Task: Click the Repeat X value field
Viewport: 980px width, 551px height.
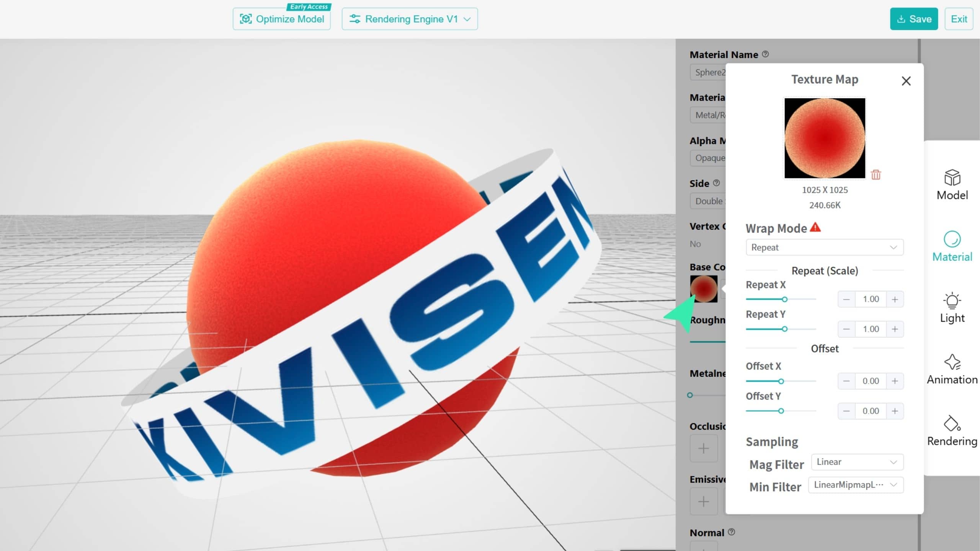Action: click(x=871, y=299)
